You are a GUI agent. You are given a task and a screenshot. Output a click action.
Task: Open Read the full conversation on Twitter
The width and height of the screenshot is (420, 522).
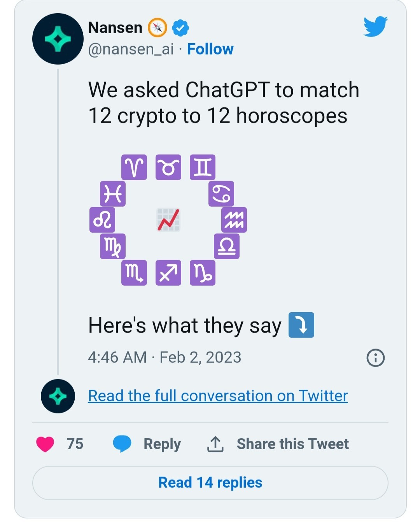[x=218, y=396]
